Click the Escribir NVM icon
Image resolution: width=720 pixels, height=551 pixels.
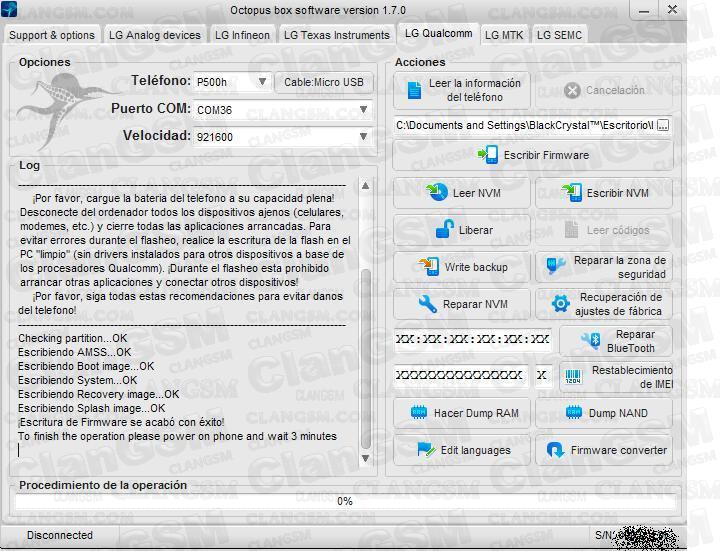coord(571,193)
